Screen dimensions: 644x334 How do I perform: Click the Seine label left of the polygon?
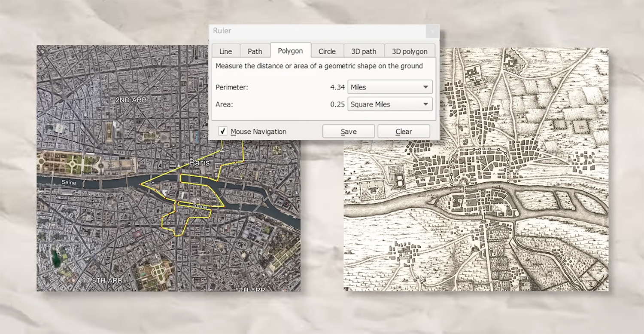click(69, 182)
